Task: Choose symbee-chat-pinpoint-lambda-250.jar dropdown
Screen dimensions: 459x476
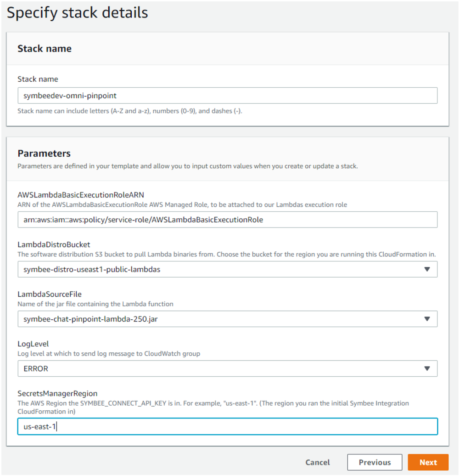Action: pyautogui.click(x=227, y=319)
